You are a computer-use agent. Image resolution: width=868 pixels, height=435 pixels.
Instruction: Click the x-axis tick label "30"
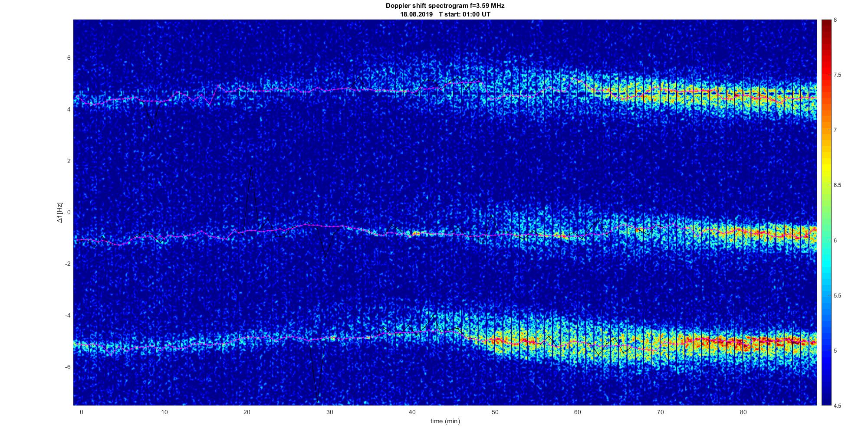[329, 412]
